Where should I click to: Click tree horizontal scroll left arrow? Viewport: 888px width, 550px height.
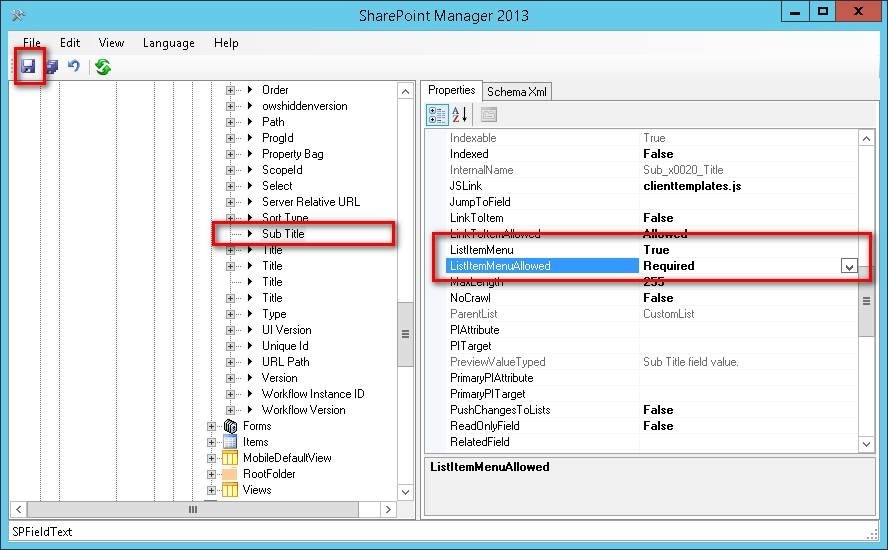tap(19, 509)
